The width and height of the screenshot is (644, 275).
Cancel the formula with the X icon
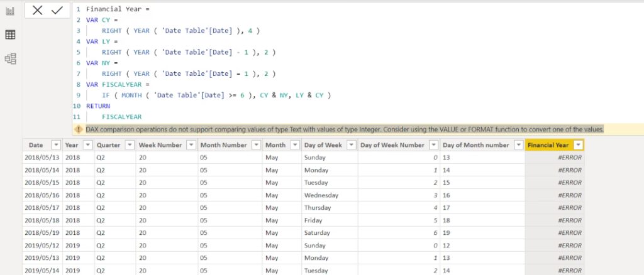(x=38, y=11)
